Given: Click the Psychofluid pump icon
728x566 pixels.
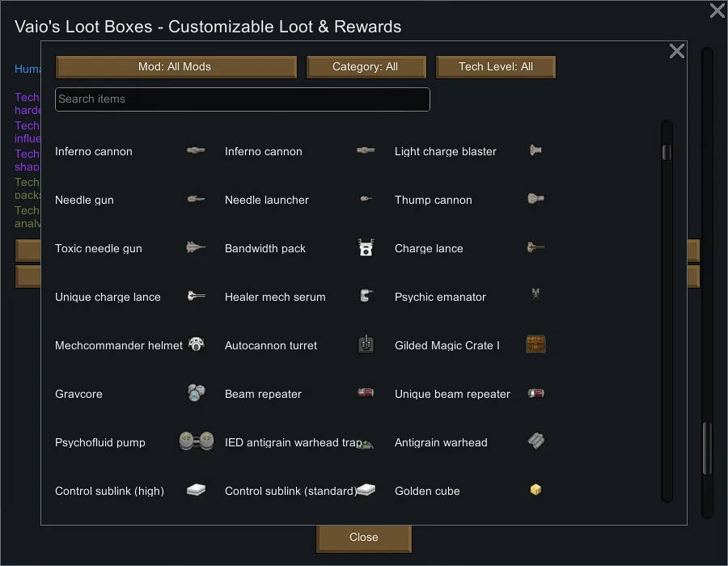Looking at the screenshot, I should [196, 441].
